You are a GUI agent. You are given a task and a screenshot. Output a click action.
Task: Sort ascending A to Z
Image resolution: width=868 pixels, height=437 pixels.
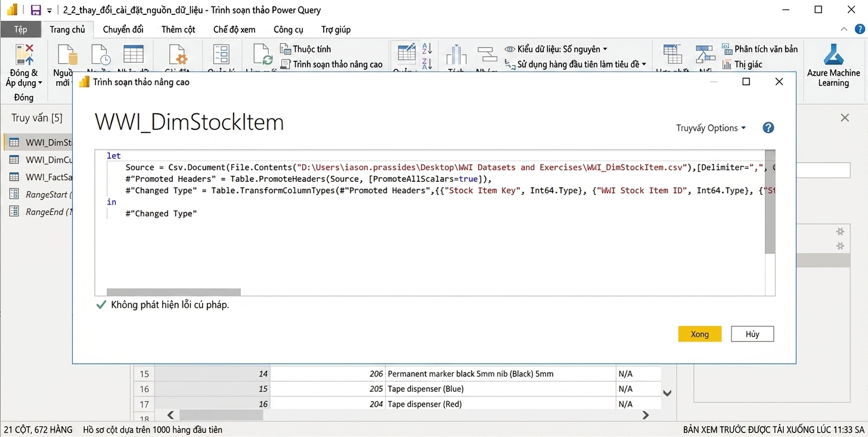click(x=427, y=48)
